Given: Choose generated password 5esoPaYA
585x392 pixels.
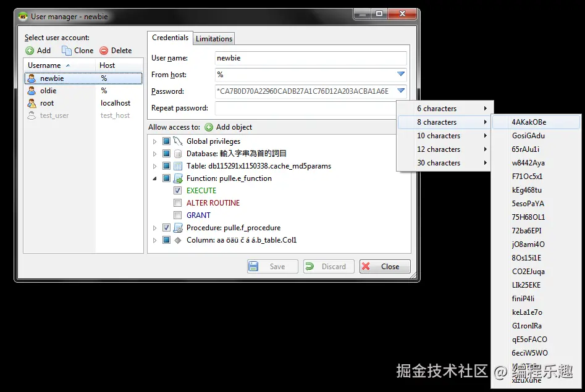Looking at the screenshot, I should click(x=536, y=204).
